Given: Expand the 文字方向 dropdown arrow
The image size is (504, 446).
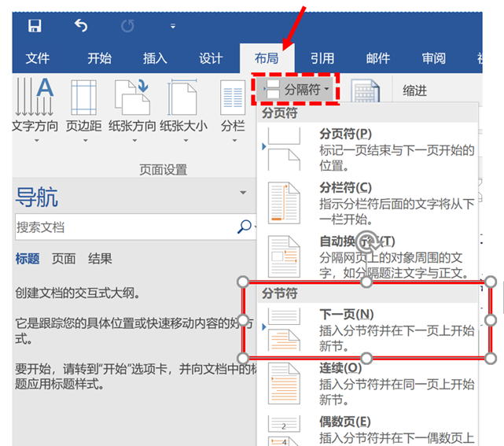Looking at the screenshot, I should (37, 141).
